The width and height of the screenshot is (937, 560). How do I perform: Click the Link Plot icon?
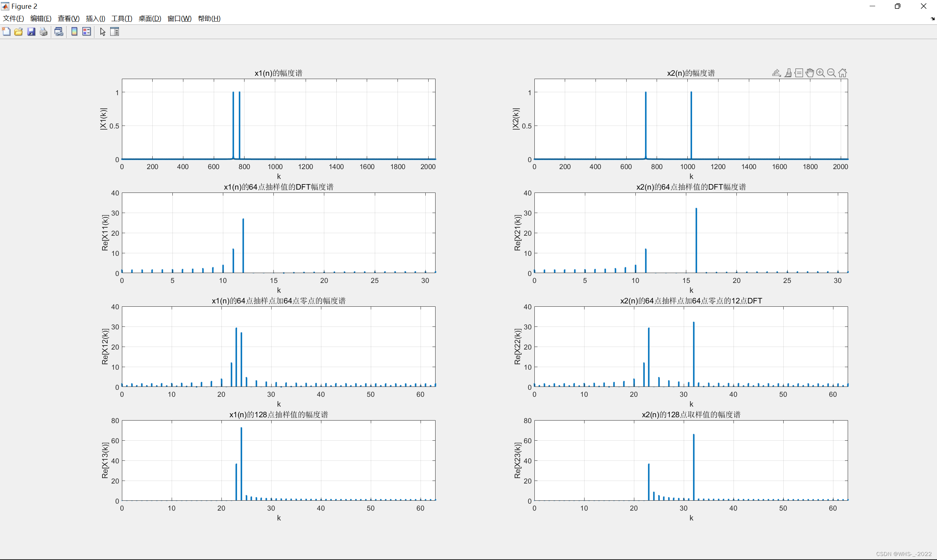(x=59, y=32)
